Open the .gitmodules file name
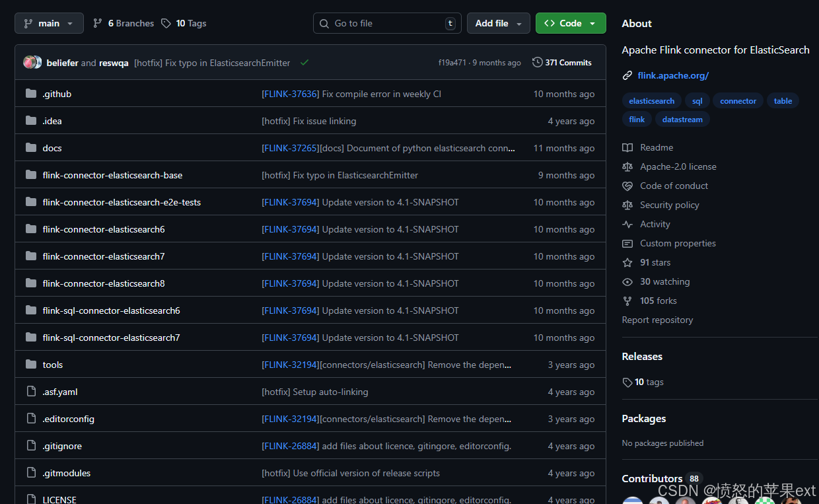The width and height of the screenshot is (819, 504). coord(67,473)
